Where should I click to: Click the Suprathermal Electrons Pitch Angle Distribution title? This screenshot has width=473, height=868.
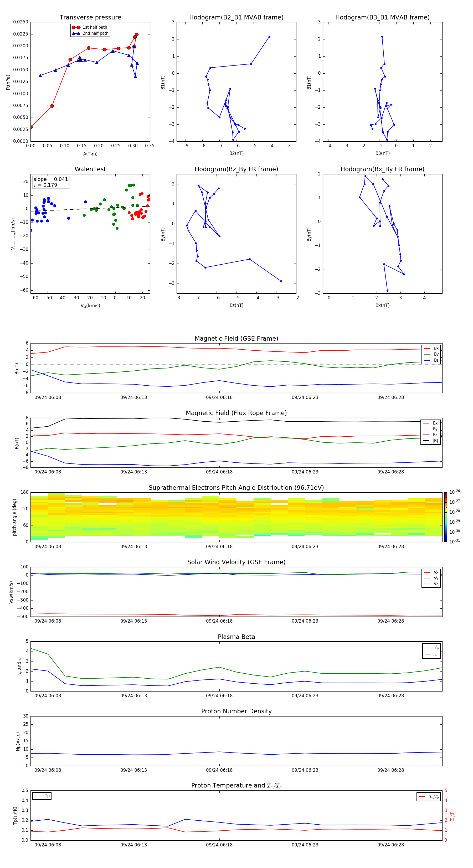coord(236,488)
